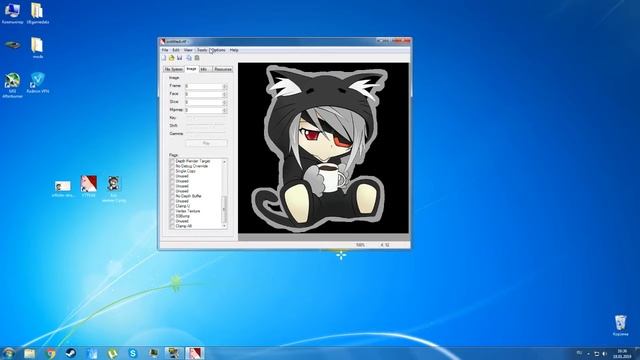
Task: Toggle the Vertex Texture flag
Action: (172, 211)
